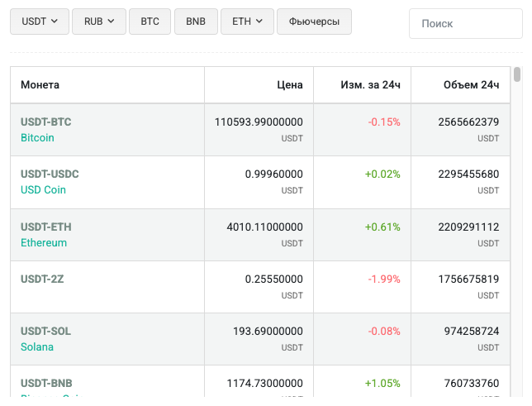
Task: Sort table by Цена column header
Action: tap(290, 85)
